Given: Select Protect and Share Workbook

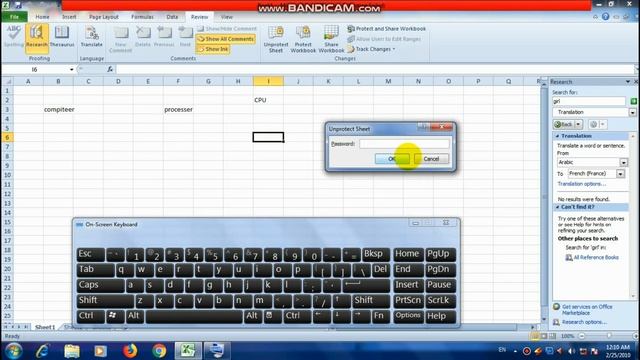Looking at the screenshot, I should pyautogui.click(x=387, y=29).
